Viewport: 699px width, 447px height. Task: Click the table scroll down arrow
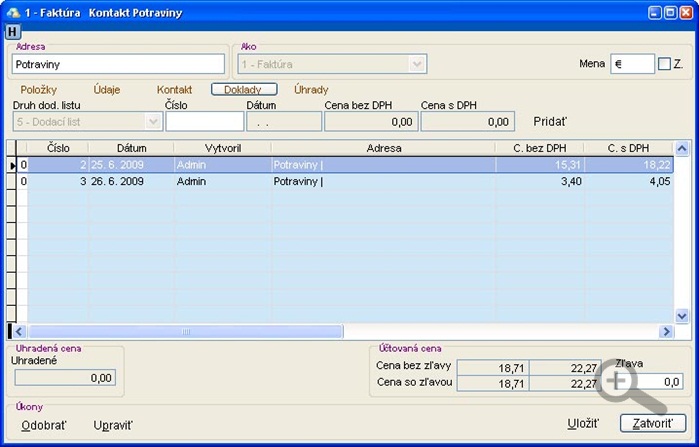point(682,316)
